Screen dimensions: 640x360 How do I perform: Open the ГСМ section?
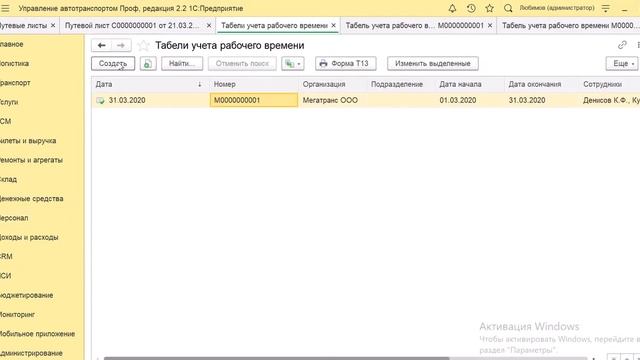pos(6,121)
